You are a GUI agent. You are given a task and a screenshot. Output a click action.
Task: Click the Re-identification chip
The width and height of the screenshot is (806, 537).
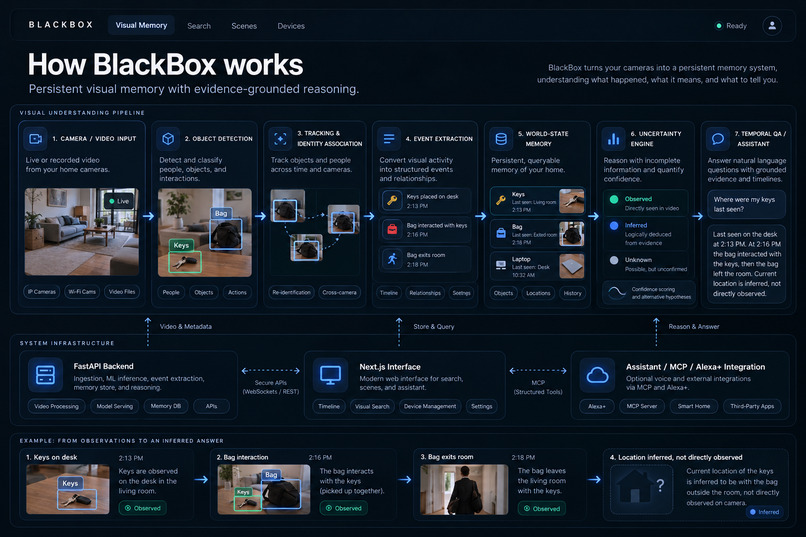point(291,292)
